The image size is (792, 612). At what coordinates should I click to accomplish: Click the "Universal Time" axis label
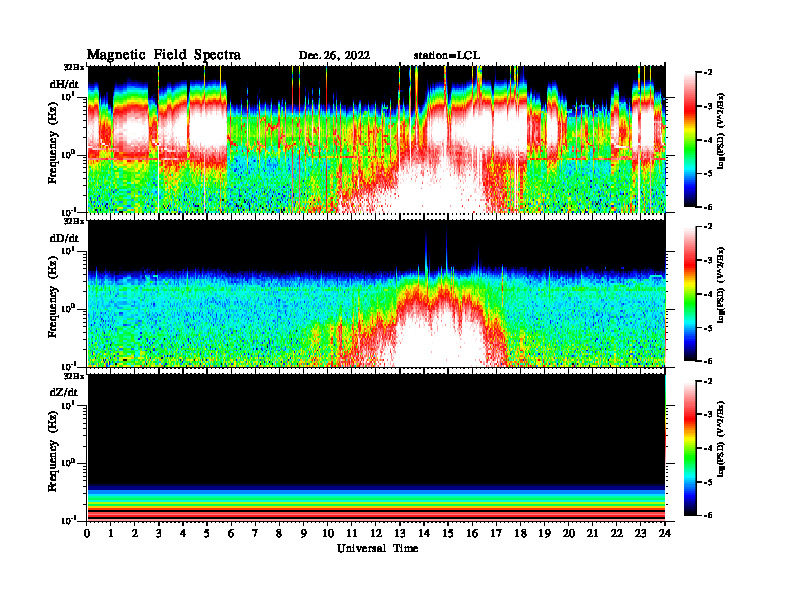[377, 548]
